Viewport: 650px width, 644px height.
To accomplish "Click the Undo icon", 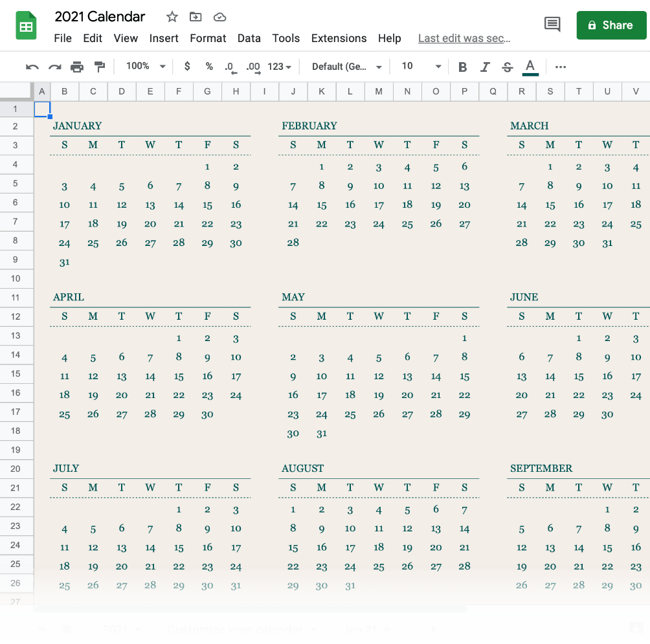I will click(32, 66).
